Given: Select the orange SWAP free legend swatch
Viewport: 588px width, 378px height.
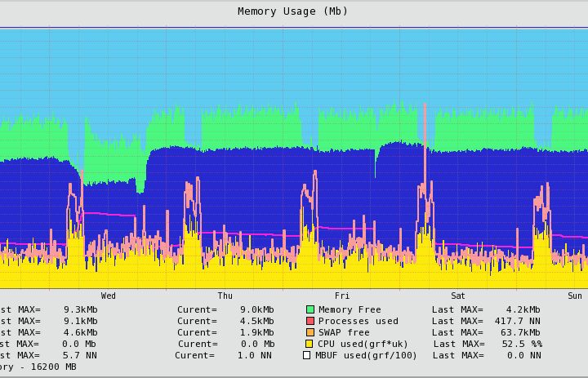Looking at the screenshot, I should pos(310,332).
